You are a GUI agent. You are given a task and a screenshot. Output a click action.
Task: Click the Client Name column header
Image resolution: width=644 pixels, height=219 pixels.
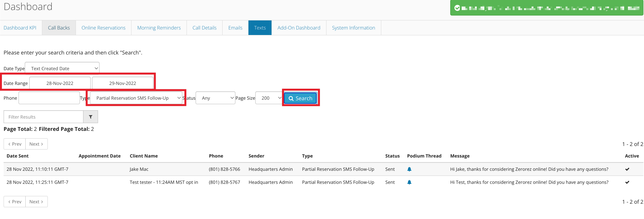pos(144,156)
